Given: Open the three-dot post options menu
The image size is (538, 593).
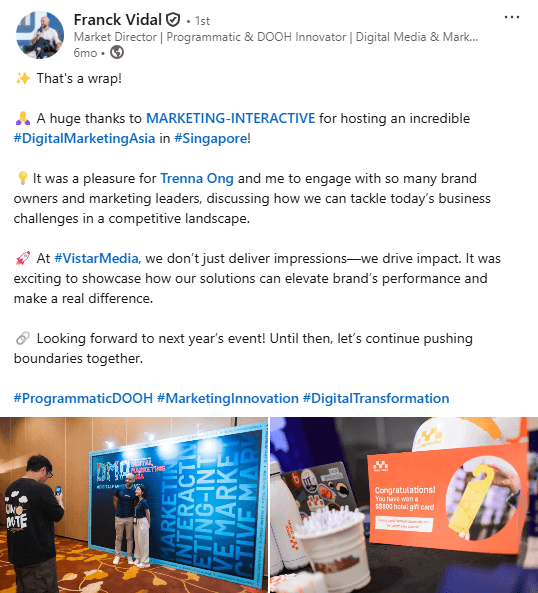Looking at the screenshot, I should pos(512,17).
